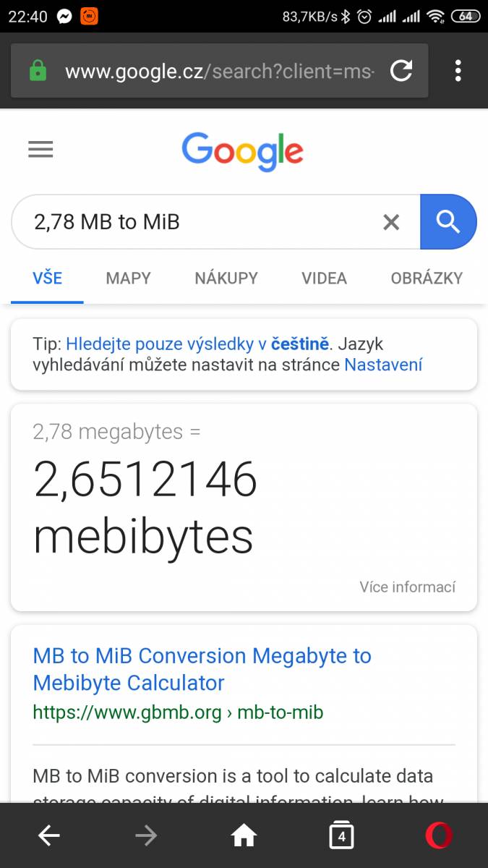Viewport: 488px width, 868px height.
Task: Reload the page with the refresh icon
Action: [x=401, y=71]
